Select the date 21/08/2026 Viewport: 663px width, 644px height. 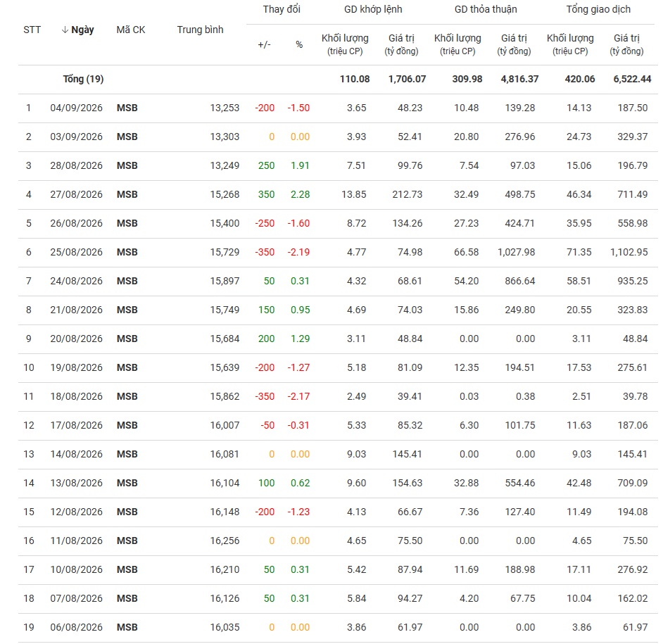(77, 310)
